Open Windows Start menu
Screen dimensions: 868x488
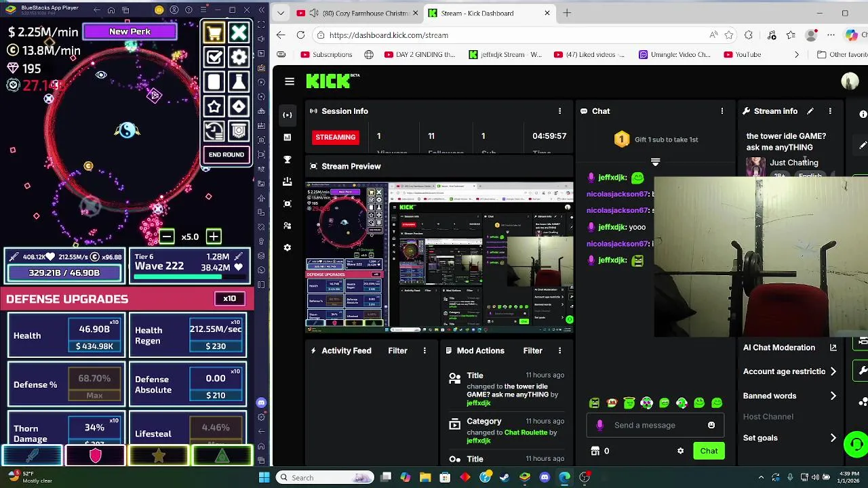click(264, 477)
